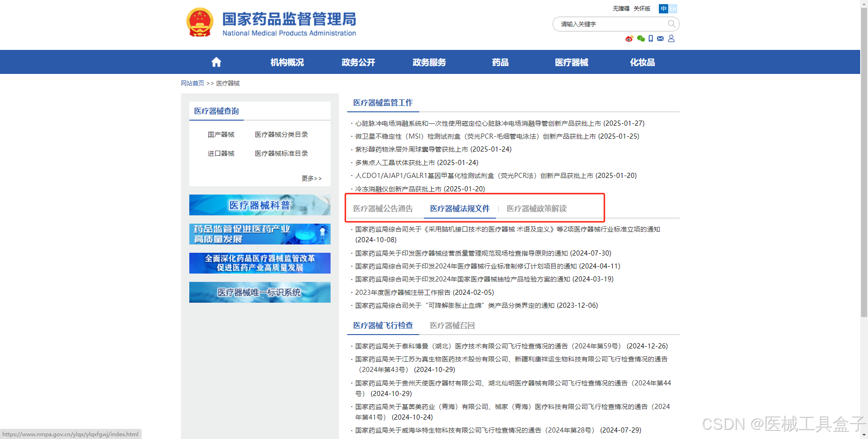Viewport: 868px width, 439px height.
Task: Open 国产器械 query link
Action: point(221,134)
